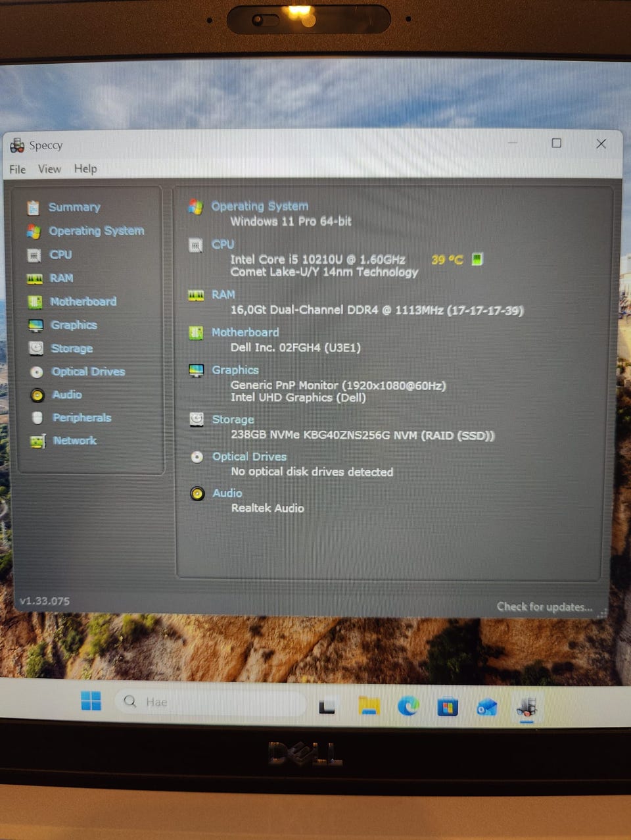
Task: Open the CPU heading link in summary
Action: [x=223, y=244]
